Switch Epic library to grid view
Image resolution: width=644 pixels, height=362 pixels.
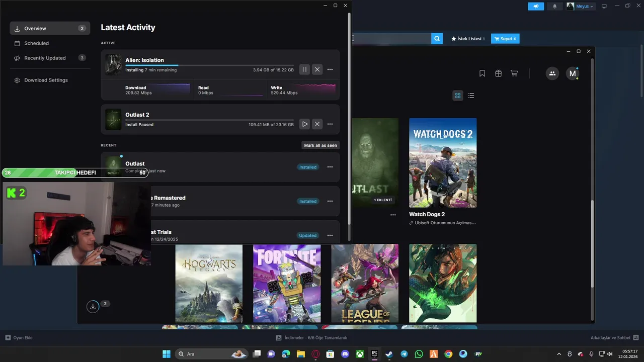click(x=458, y=96)
